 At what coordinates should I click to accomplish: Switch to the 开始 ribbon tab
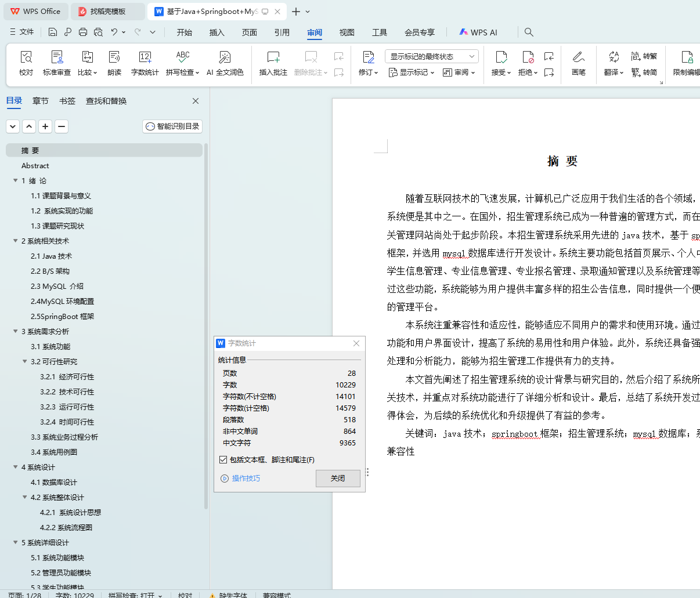pyautogui.click(x=185, y=32)
